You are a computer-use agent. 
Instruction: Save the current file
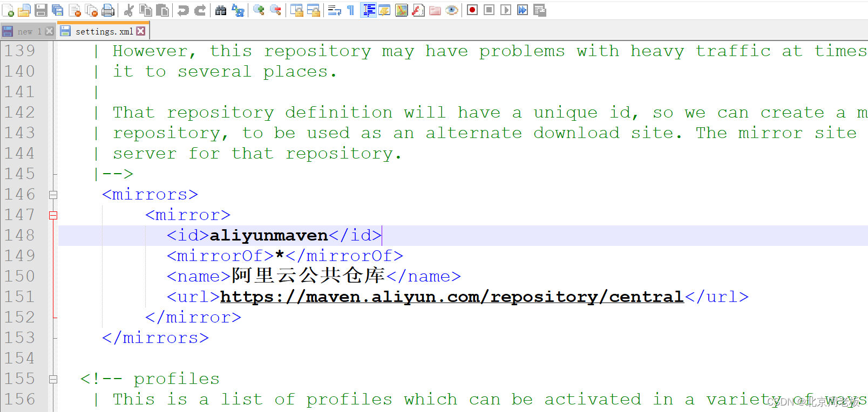(x=41, y=10)
